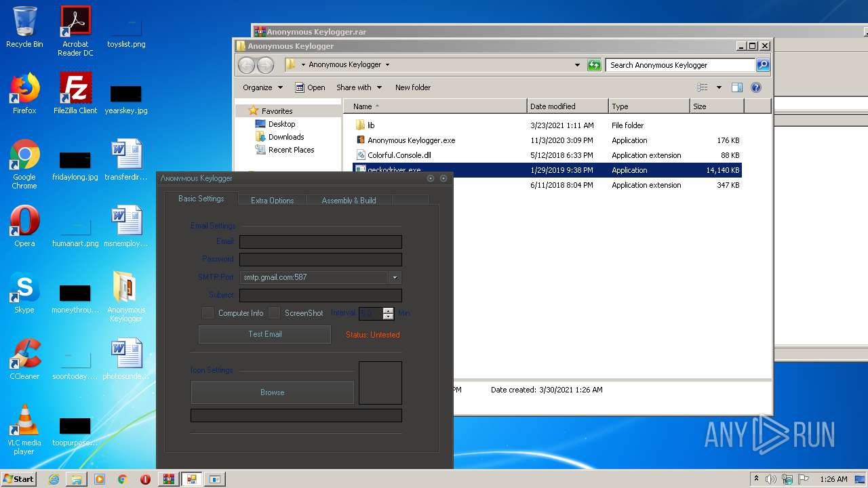Open Explorer help question mark icon

pyautogui.click(x=756, y=87)
